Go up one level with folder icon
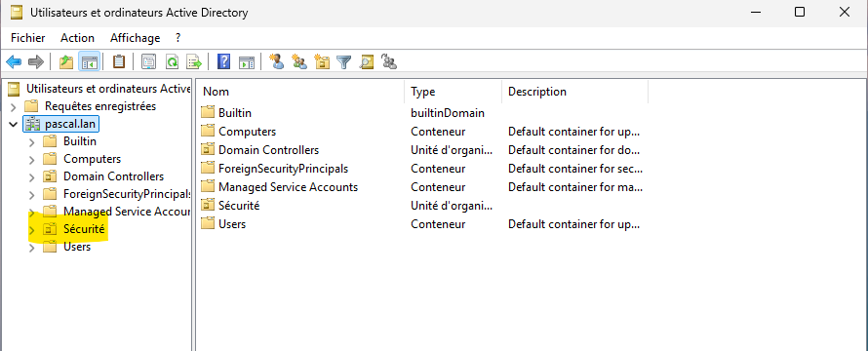This screenshot has width=868, height=351. pyautogui.click(x=66, y=62)
